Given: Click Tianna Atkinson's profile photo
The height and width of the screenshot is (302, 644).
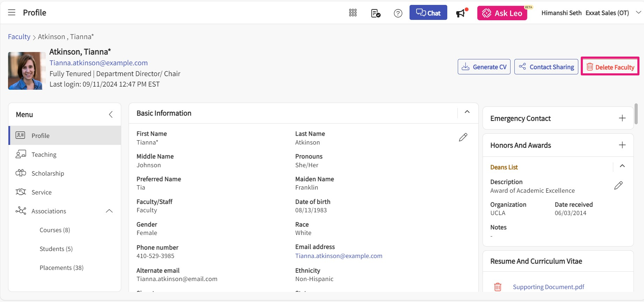Looking at the screenshot, I should tap(27, 71).
